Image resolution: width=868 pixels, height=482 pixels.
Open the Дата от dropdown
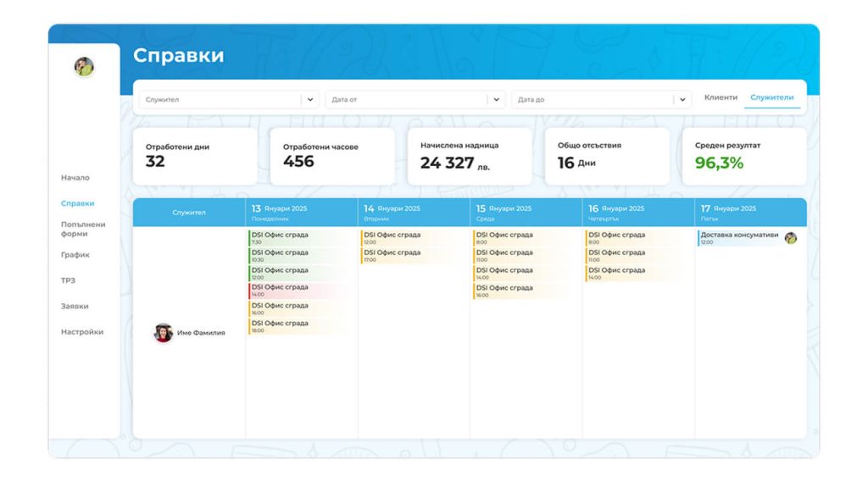coord(415,100)
